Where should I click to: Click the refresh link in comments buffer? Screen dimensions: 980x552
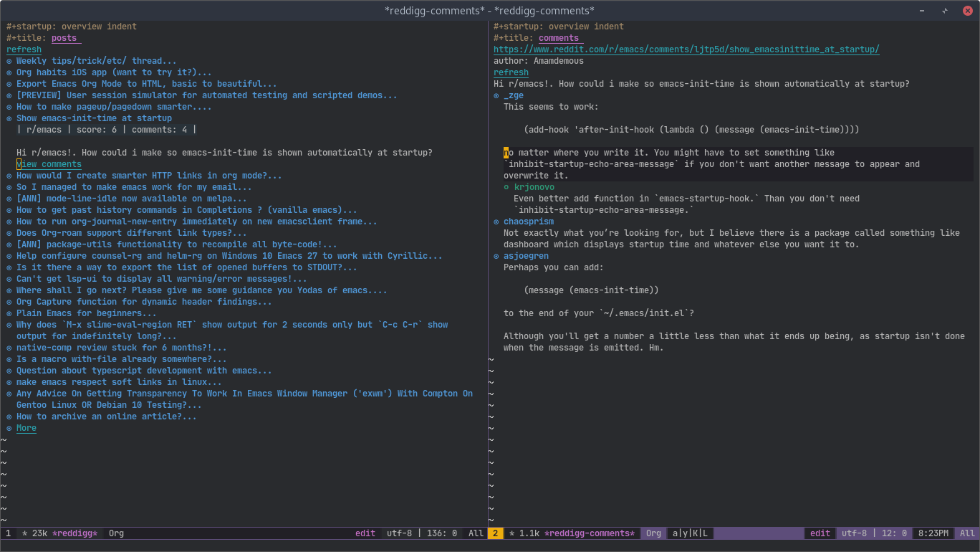coord(511,72)
